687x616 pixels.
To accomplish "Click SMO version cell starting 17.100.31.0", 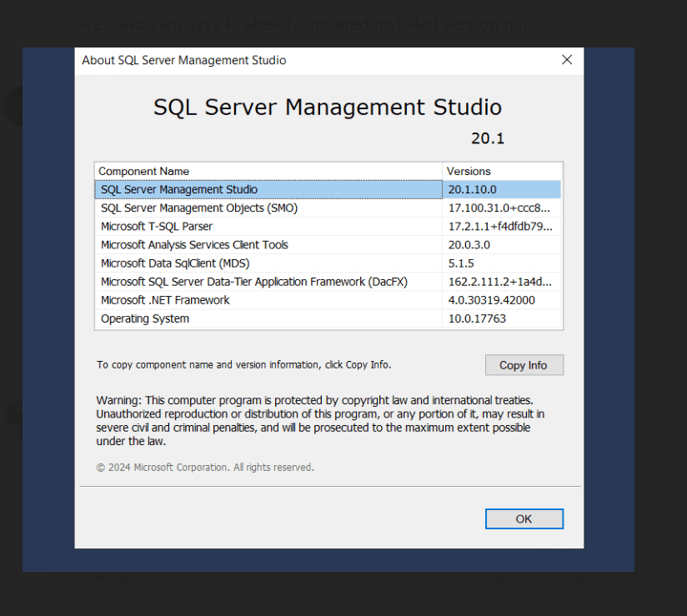I will (499, 208).
